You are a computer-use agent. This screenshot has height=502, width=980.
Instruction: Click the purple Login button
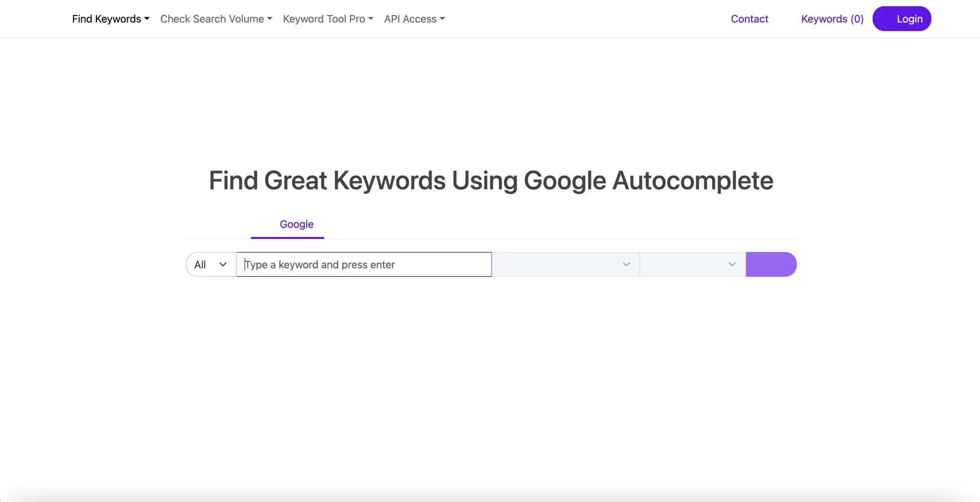point(902,19)
